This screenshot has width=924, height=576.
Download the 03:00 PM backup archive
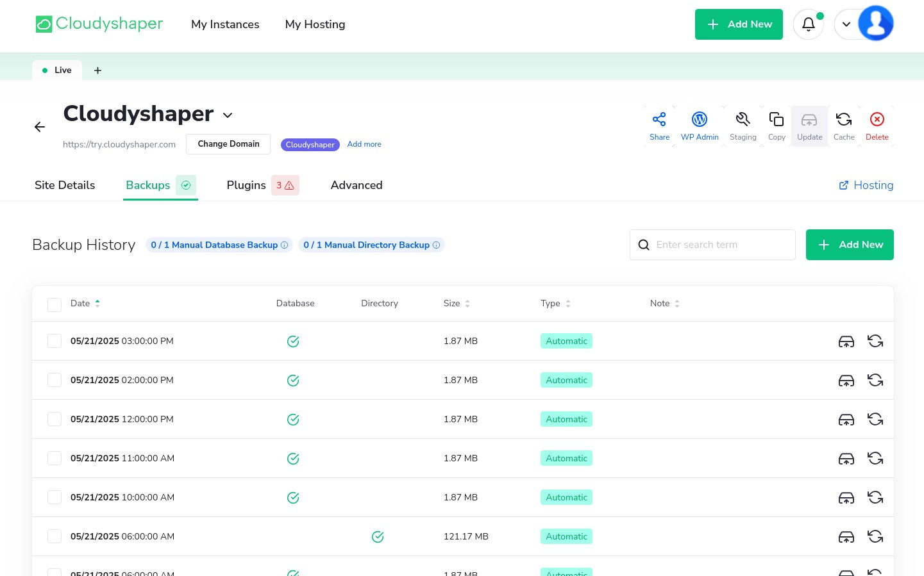coord(846,341)
